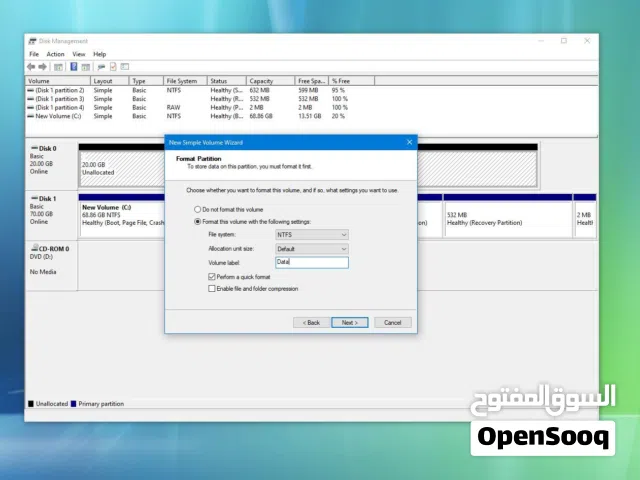Sort by the Capacity column header

coord(270,81)
